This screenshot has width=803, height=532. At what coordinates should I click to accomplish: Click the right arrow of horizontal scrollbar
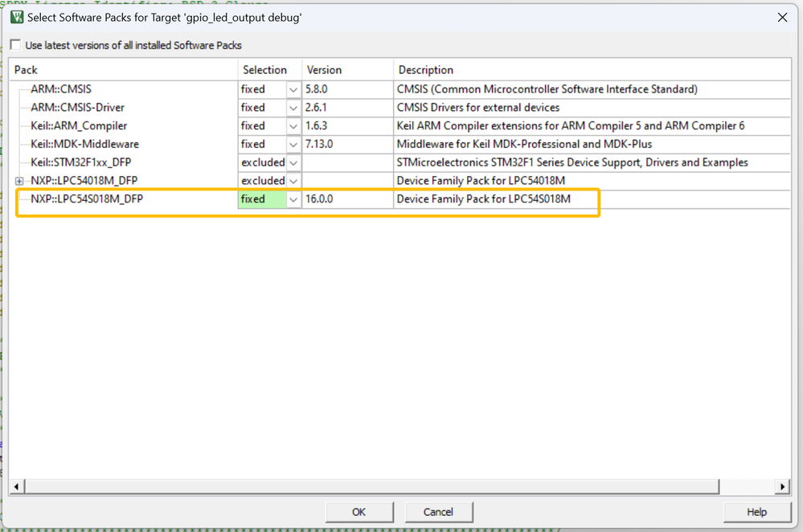pyautogui.click(x=782, y=486)
